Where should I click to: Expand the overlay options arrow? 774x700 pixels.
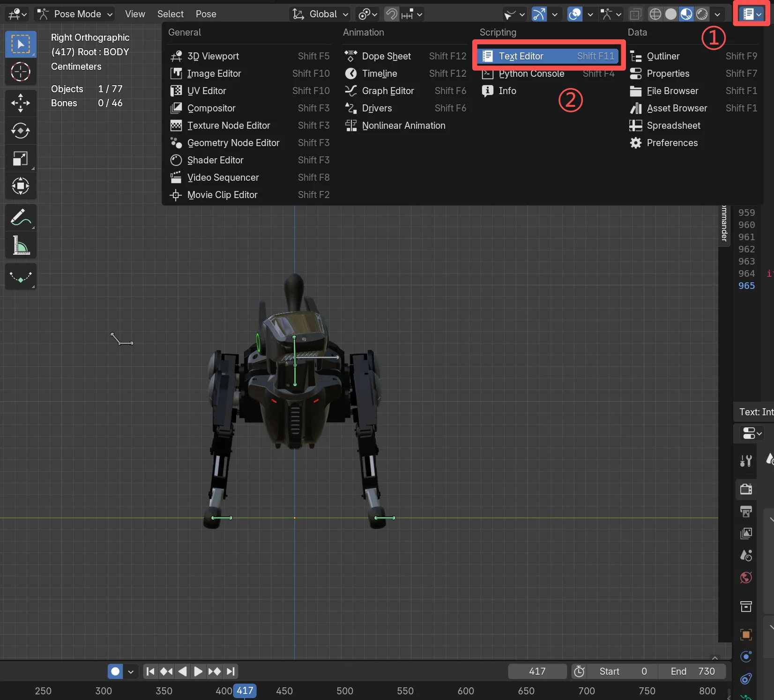coord(590,14)
